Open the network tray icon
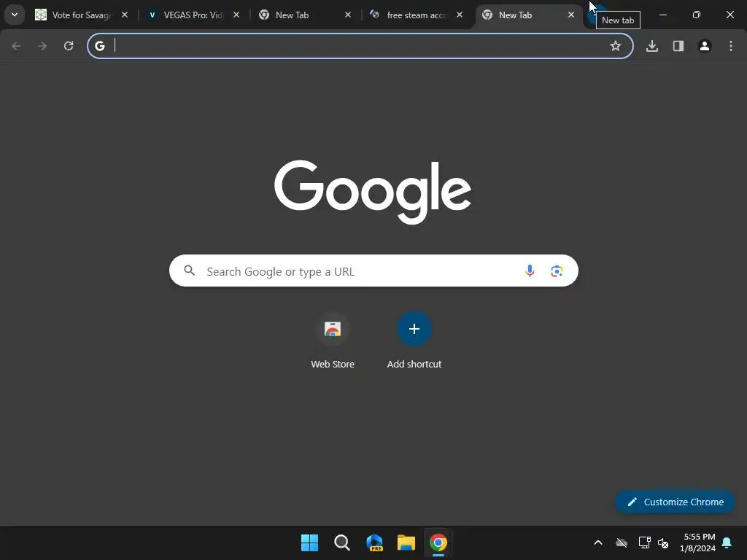The width and height of the screenshot is (747, 560). (644, 542)
